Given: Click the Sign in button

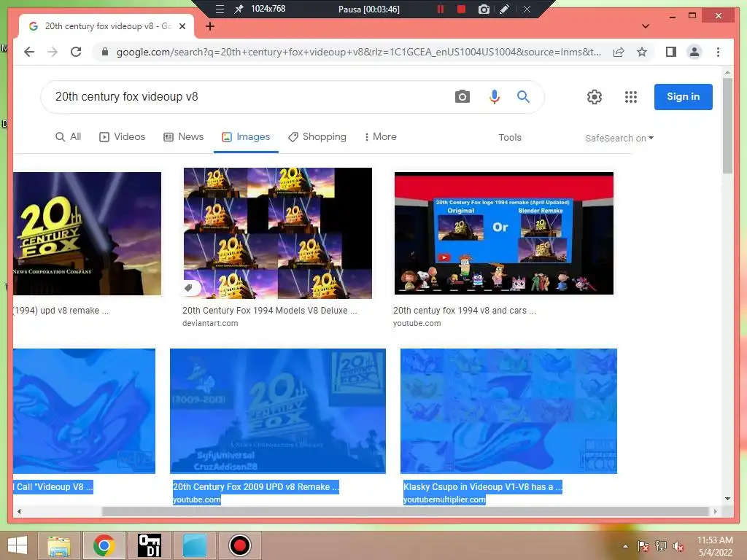Looking at the screenshot, I should (683, 97).
